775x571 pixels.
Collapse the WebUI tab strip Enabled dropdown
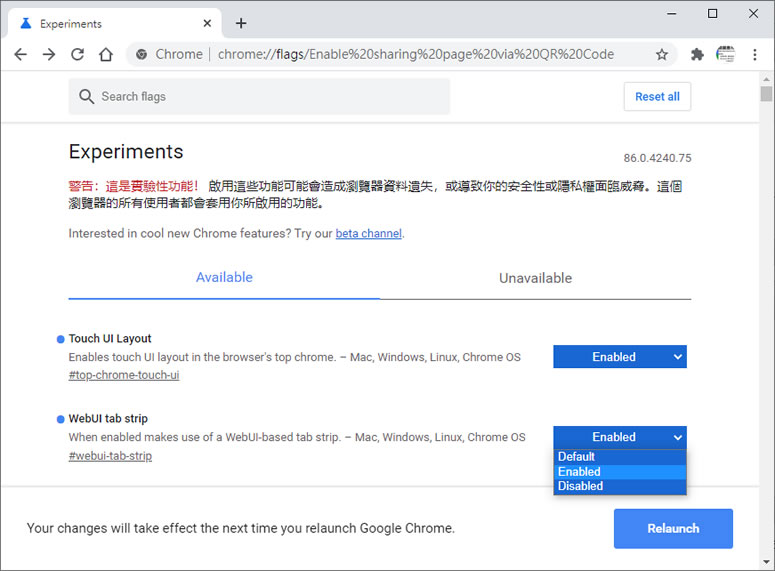click(x=620, y=437)
